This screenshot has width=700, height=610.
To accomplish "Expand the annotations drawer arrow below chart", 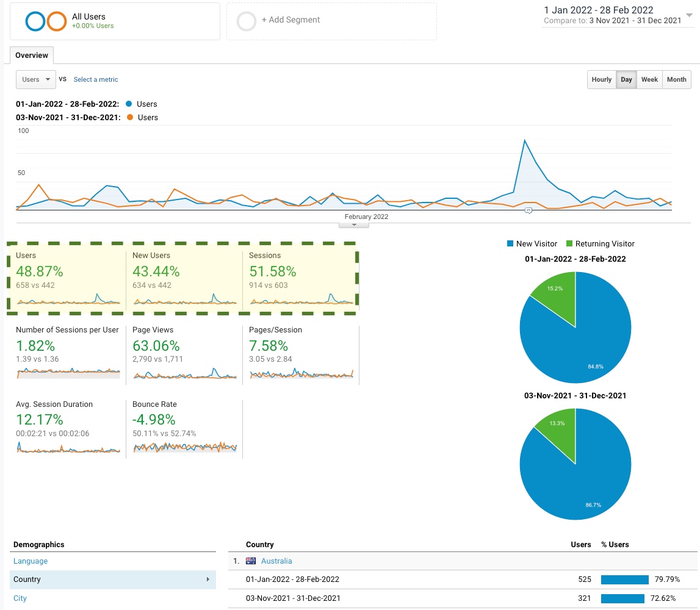I will (354, 225).
